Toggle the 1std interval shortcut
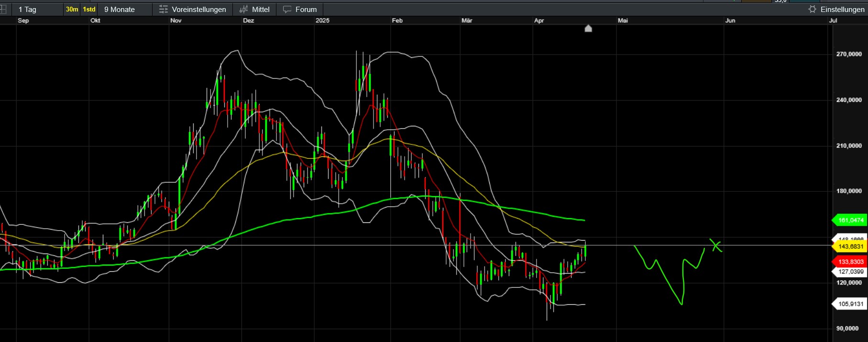The image size is (868, 342). tap(89, 10)
